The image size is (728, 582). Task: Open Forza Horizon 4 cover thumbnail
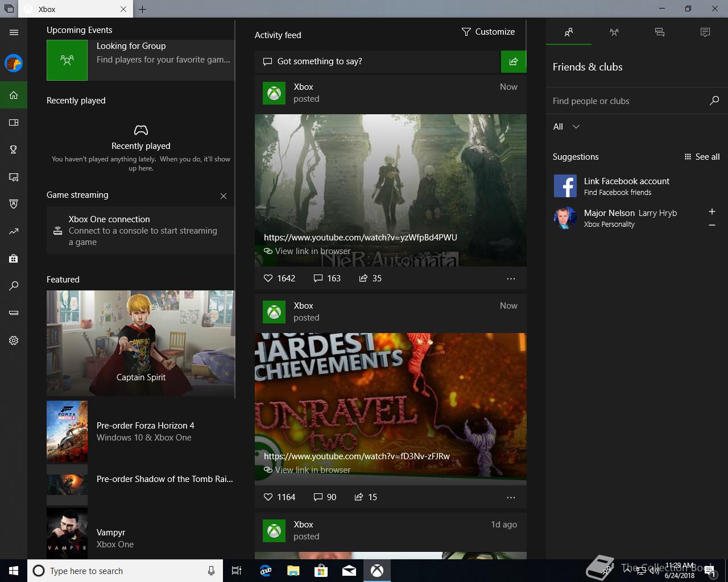67,431
